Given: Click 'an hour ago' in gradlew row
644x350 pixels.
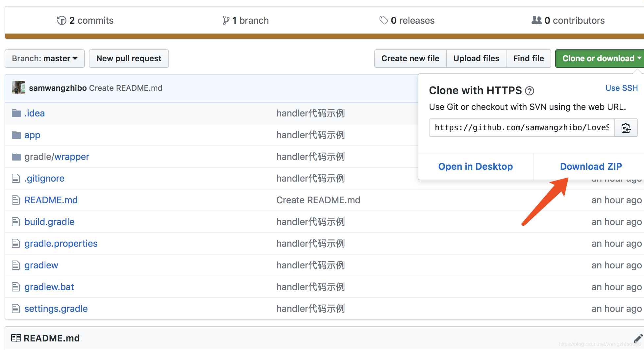Looking at the screenshot, I should click(x=616, y=265).
